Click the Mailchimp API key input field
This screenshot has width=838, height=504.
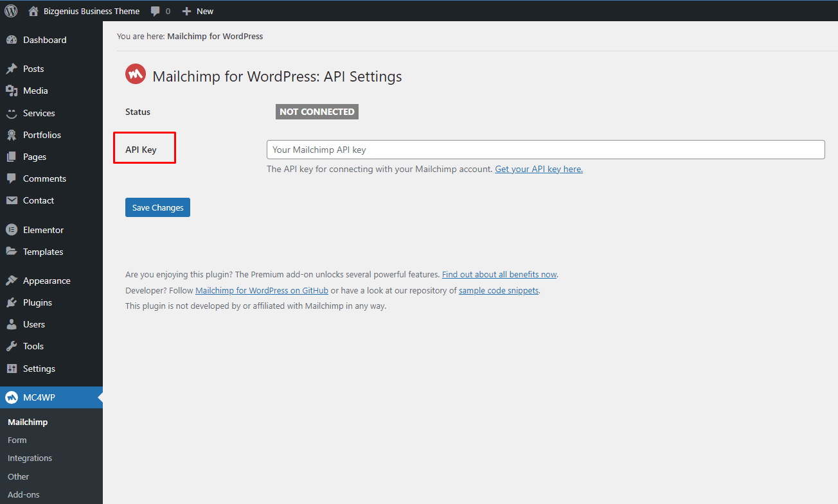coord(546,150)
